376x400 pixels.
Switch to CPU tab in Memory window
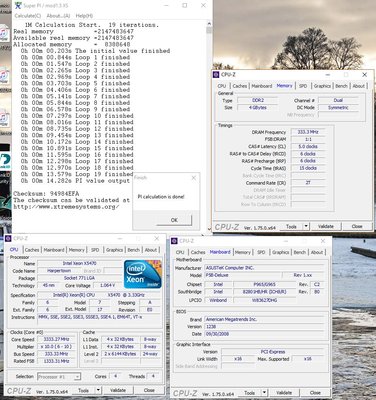[222, 86]
